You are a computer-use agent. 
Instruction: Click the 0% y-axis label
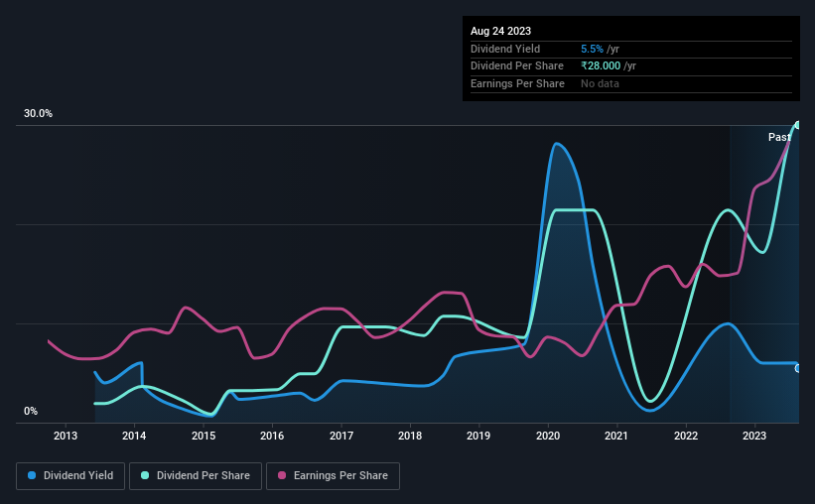click(31, 411)
